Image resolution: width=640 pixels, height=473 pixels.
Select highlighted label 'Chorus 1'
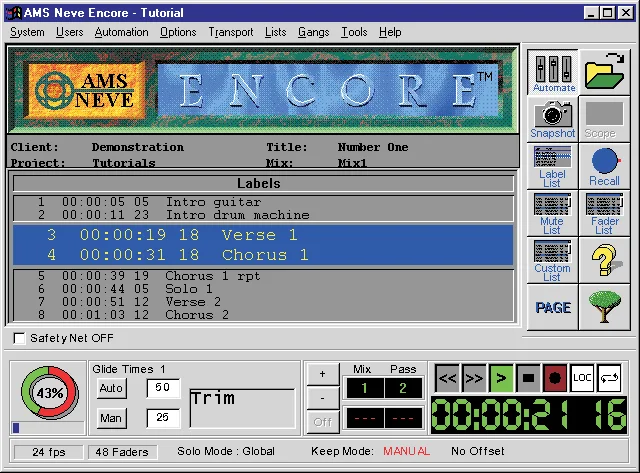tap(263, 255)
